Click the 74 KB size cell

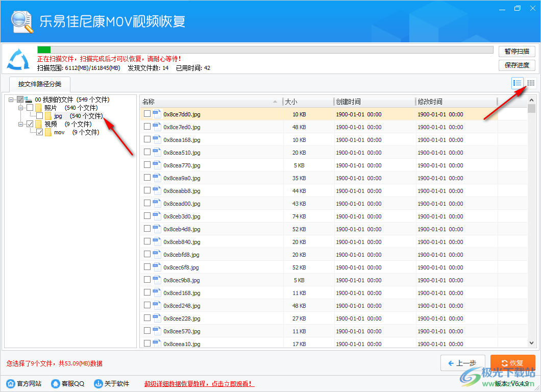click(x=299, y=216)
